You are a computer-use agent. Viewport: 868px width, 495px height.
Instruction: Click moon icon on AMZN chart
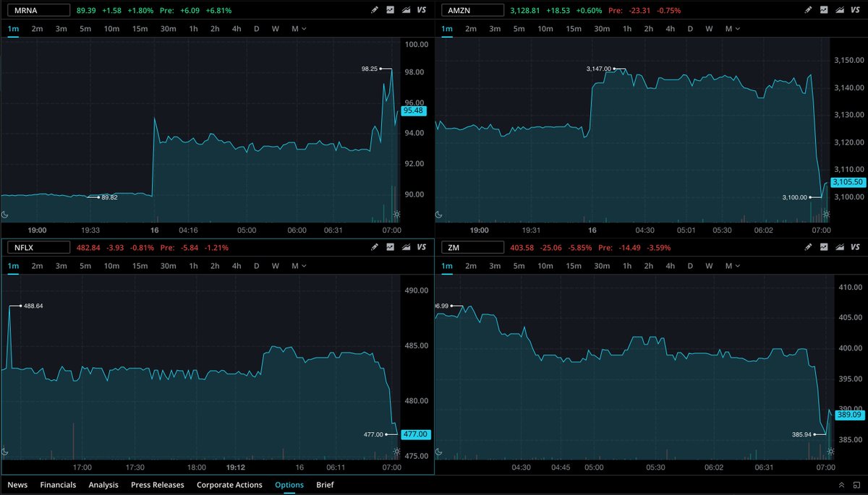coord(439,214)
